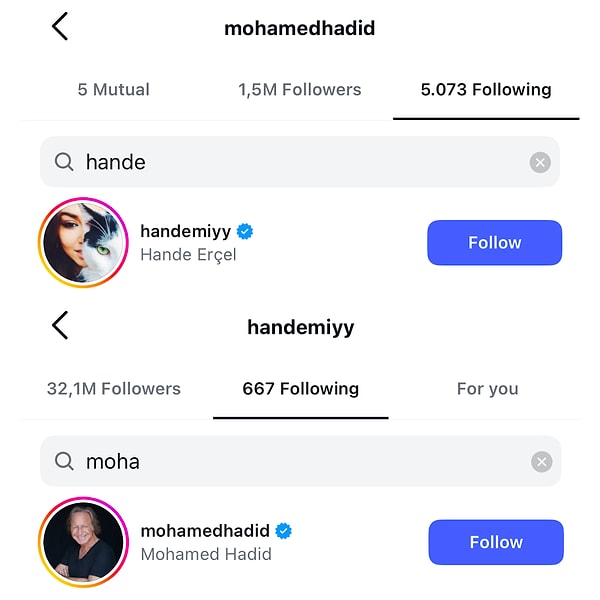Switch to the For you tab
Image resolution: width=600 pixels, height=600 pixels.
(x=488, y=389)
